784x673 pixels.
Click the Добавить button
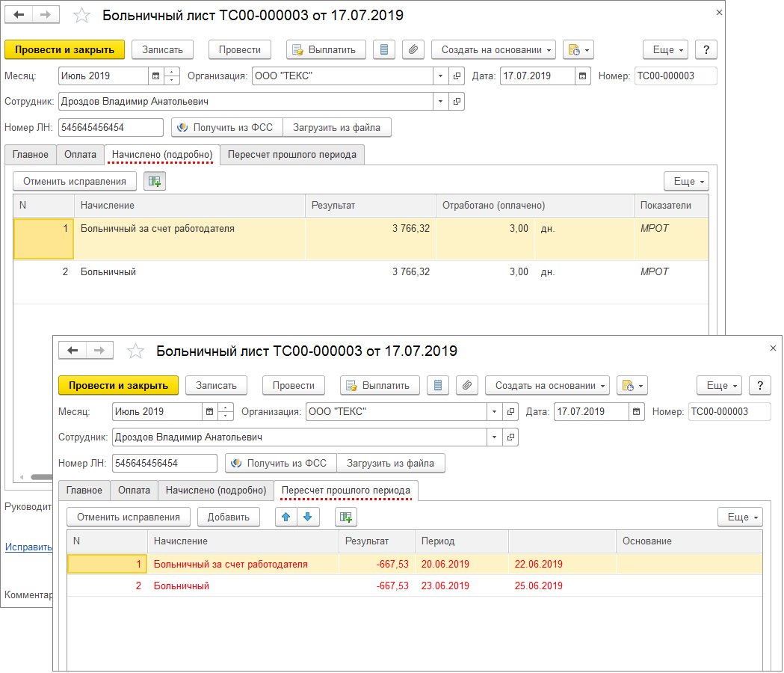pyautogui.click(x=228, y=517)
